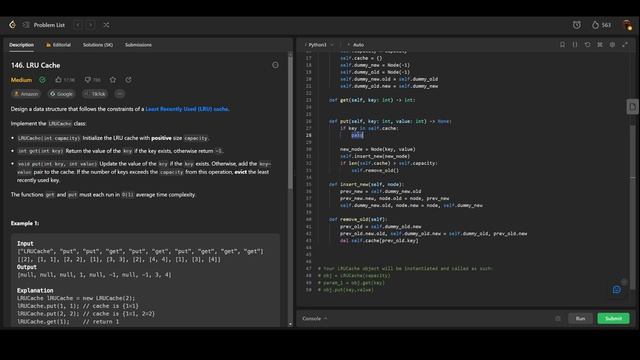Click the code editor vertical scrollbar
This screenshot has height=360, width=640.
pos(633,207)
